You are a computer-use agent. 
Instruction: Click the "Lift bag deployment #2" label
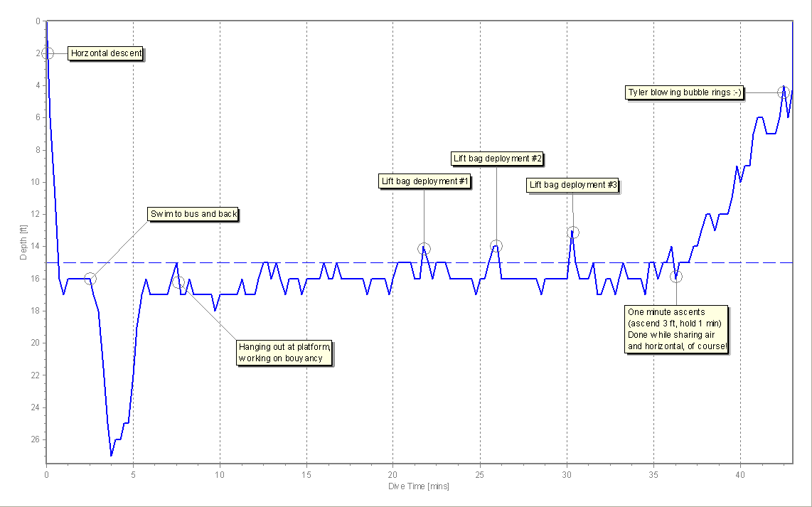pyautogui.click(x=497, y=159)
